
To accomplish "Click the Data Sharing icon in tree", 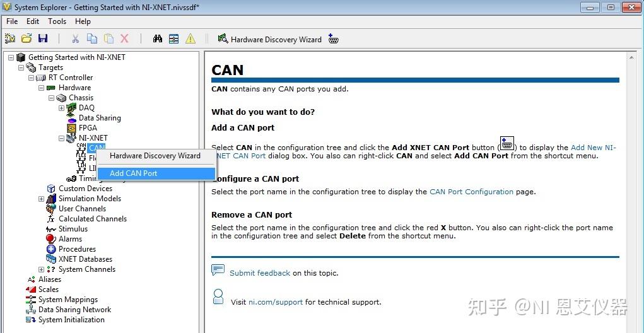I will pos(71,118).
